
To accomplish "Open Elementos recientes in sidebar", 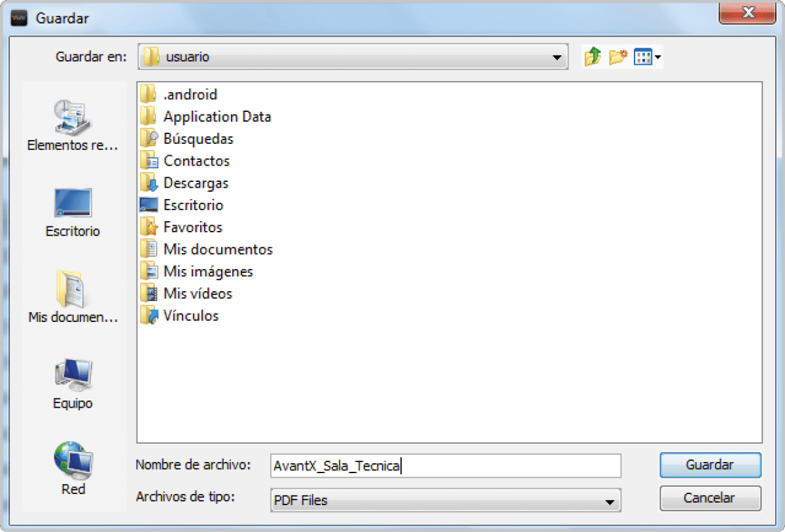I will point(73,126).
